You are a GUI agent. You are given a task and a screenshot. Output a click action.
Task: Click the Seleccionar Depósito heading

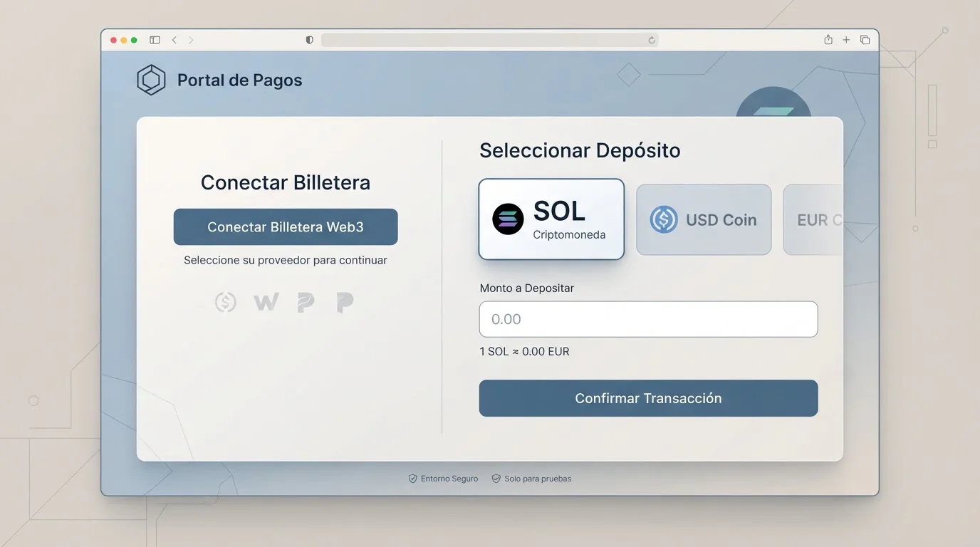click(580, 150)
